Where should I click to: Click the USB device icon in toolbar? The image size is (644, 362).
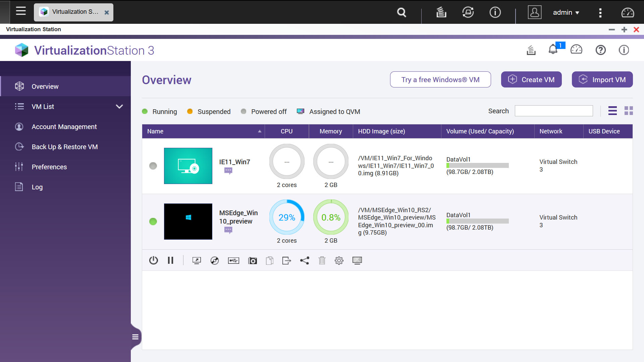pyautogui.click(x=233, y=260)
